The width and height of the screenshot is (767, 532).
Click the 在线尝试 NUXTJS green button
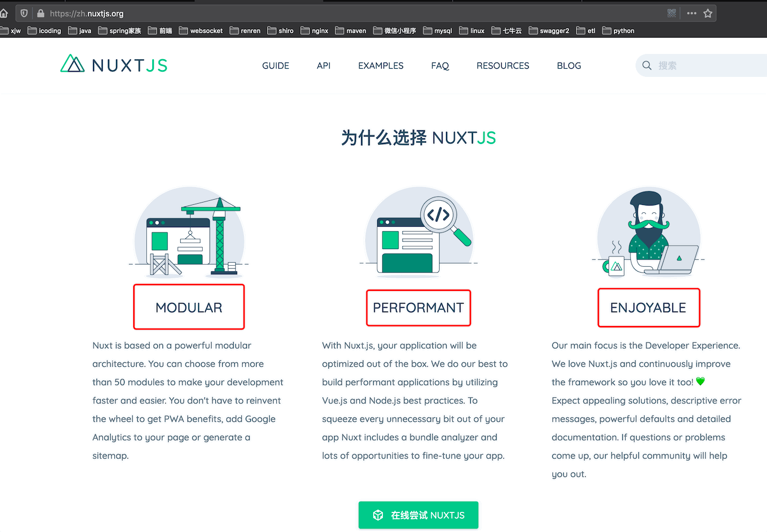419,515
